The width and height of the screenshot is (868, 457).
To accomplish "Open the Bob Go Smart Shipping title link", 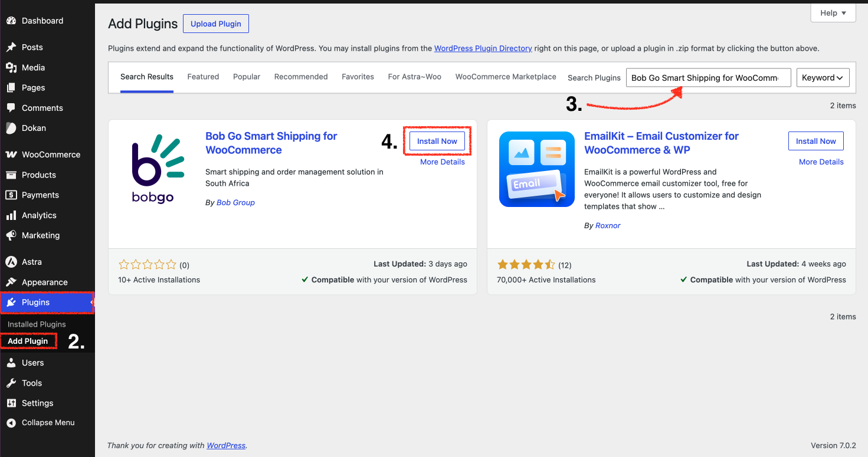I will coord(271,143).
